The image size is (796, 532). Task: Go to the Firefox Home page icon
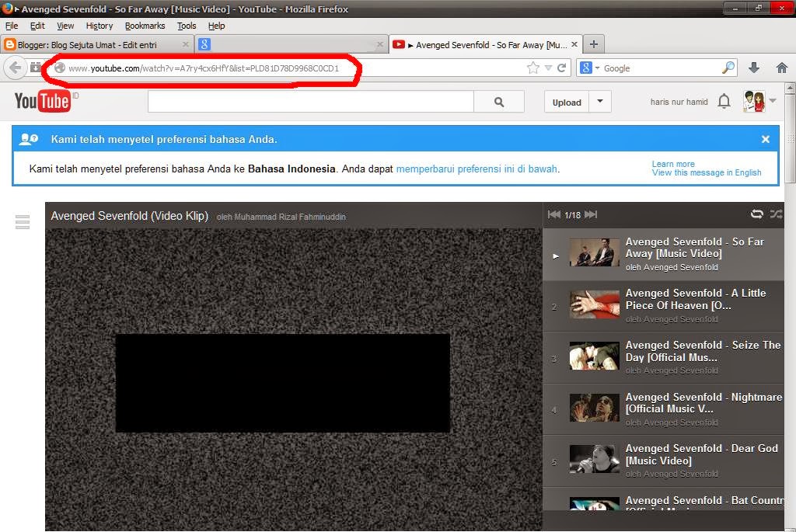[x=782, y=68]
